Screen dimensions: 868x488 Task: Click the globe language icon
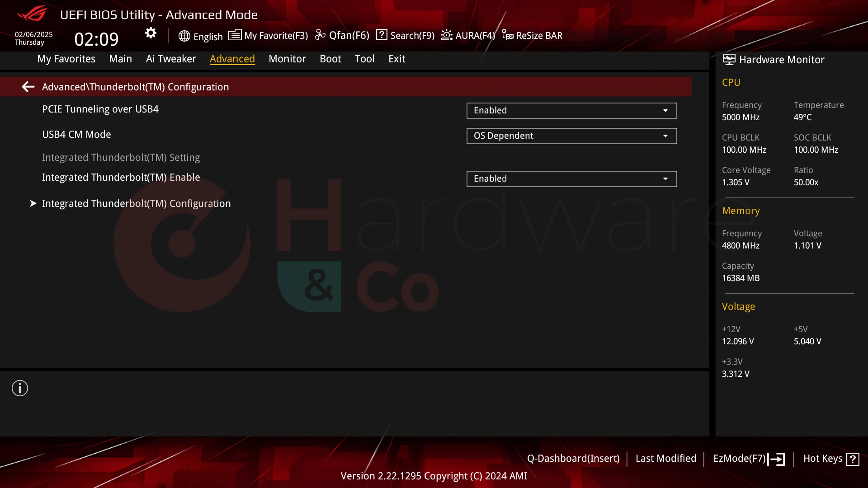point(184,36)
